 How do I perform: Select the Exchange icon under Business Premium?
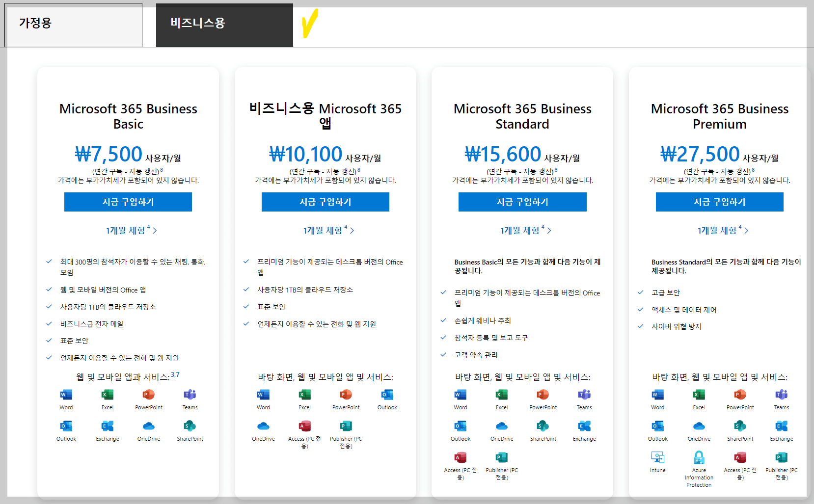point(781,427)
